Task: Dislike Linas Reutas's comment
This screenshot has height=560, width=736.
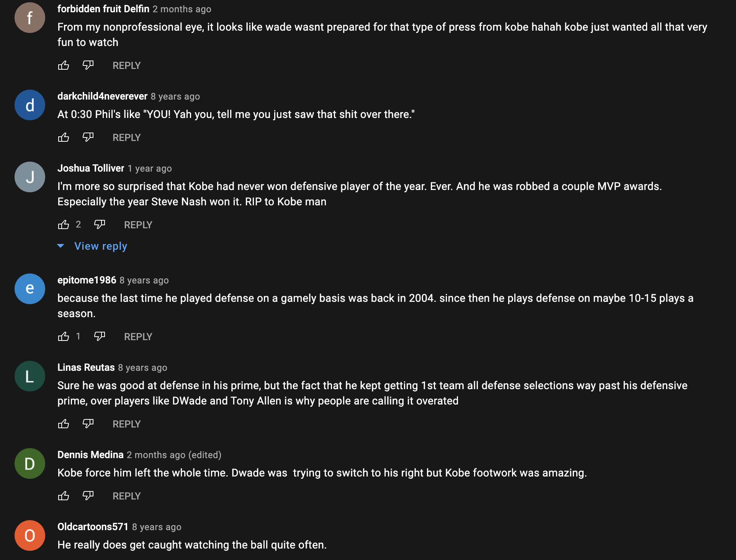Action: pos(88,424)
